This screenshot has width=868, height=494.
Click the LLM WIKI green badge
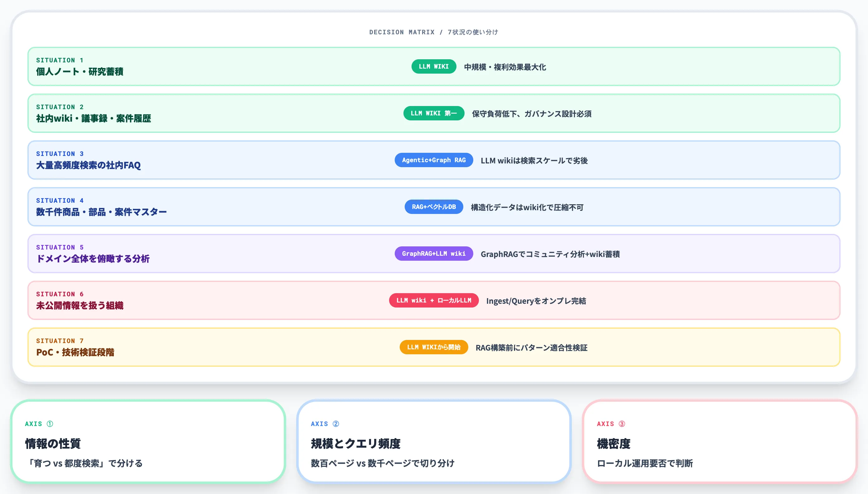(x=433, y=66)
